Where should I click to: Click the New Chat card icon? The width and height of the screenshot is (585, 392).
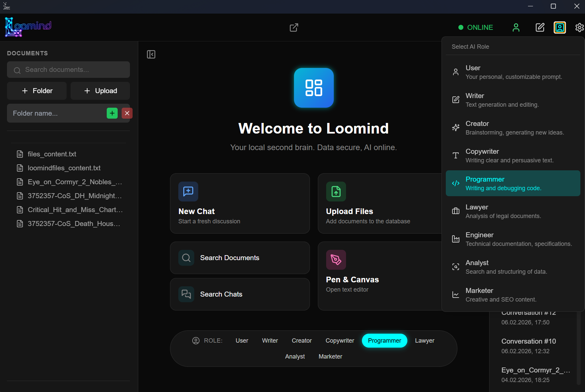click(188, 192)
